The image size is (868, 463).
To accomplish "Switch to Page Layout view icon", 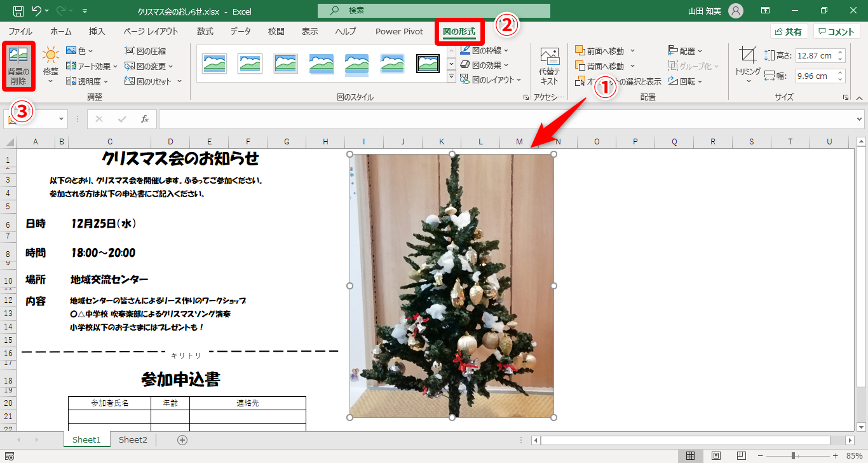I will [715, 455].
